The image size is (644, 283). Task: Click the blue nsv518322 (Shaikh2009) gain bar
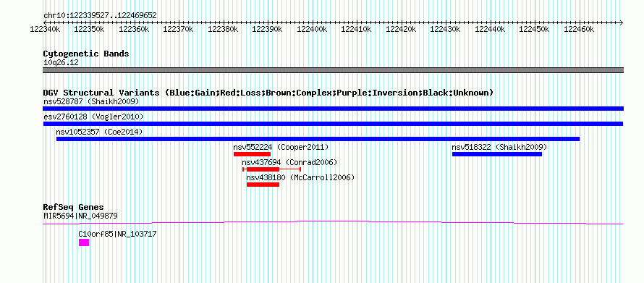click(x=497, y=154)
